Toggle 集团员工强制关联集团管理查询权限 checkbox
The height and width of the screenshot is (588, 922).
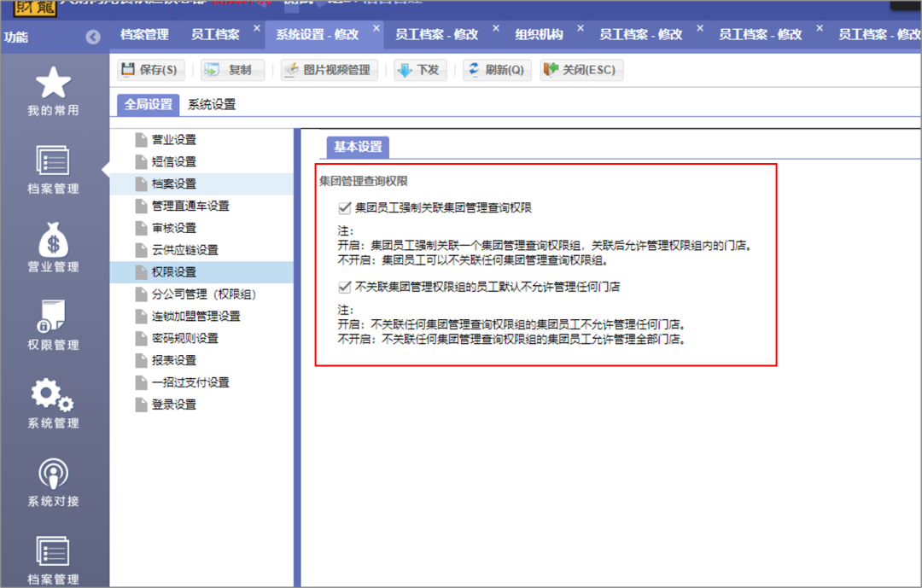[x=345, y=207]
